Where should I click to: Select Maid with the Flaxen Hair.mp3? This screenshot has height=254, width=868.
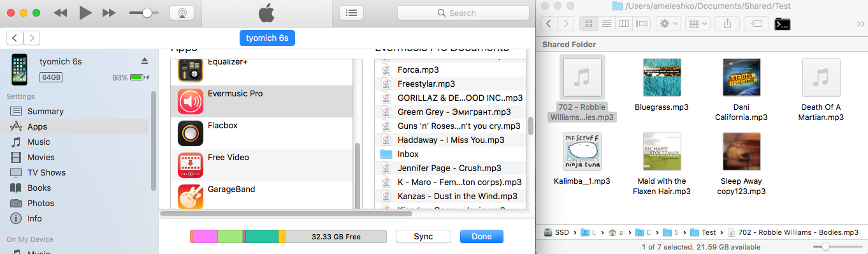point(662,163)
